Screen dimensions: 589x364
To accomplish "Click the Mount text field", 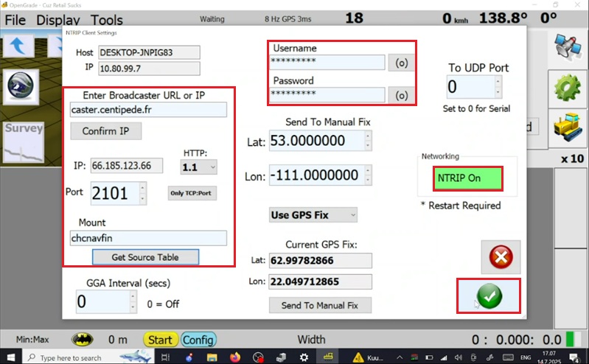I will coord(148,238).
